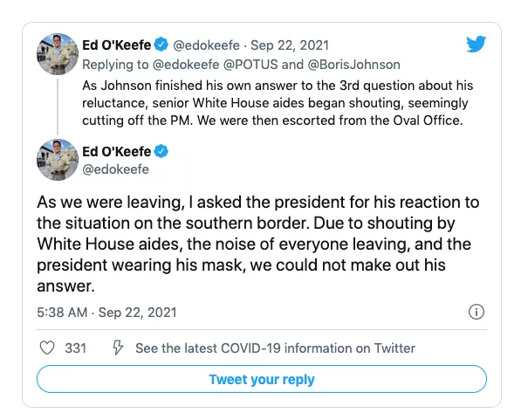Click the 5:38 AM Sep 22, 2021 timestamp
This screenshot has height=420, width=528.
point(96,312)
